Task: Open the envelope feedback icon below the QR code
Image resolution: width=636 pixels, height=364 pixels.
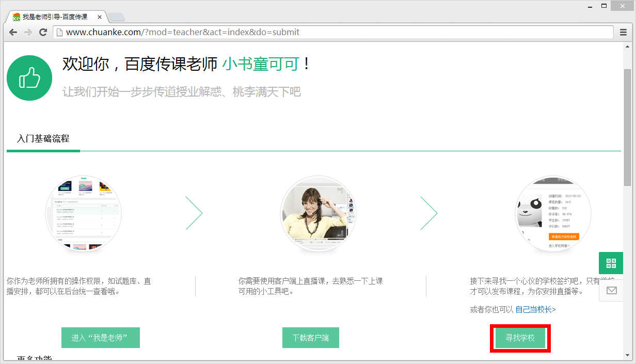Action: [611, 290]
